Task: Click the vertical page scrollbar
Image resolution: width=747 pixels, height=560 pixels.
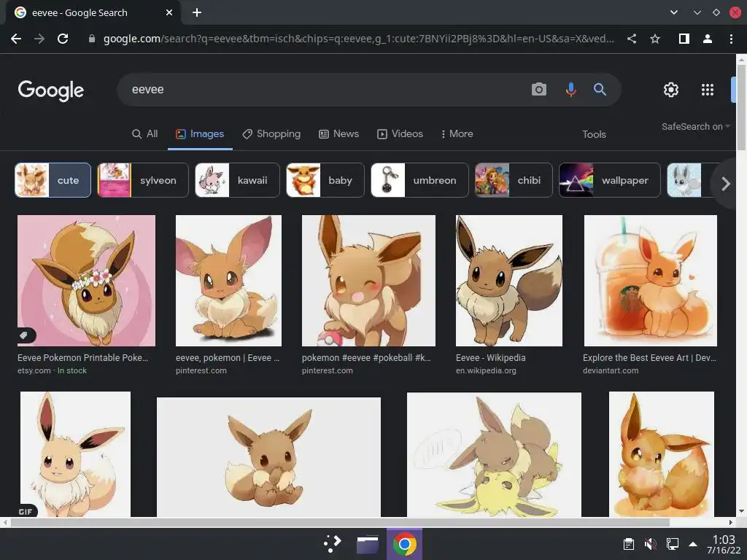Action: coord(741,107)
